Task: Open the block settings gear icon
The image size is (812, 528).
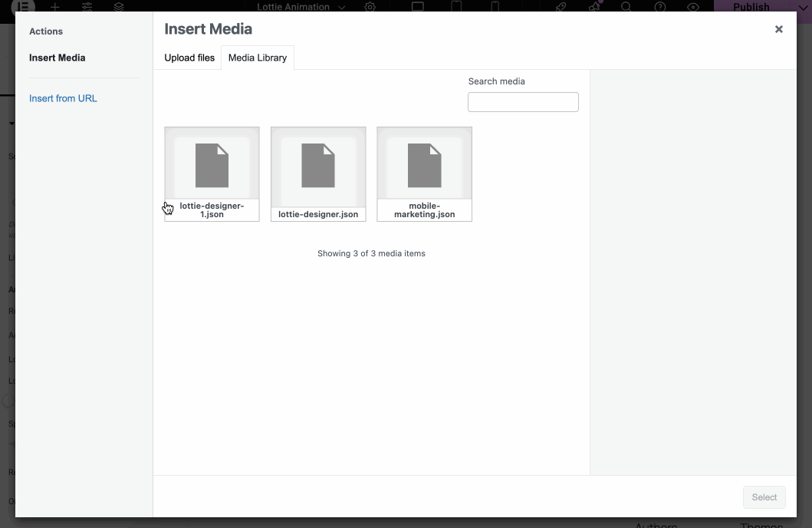Action: [x=370, y=7]
